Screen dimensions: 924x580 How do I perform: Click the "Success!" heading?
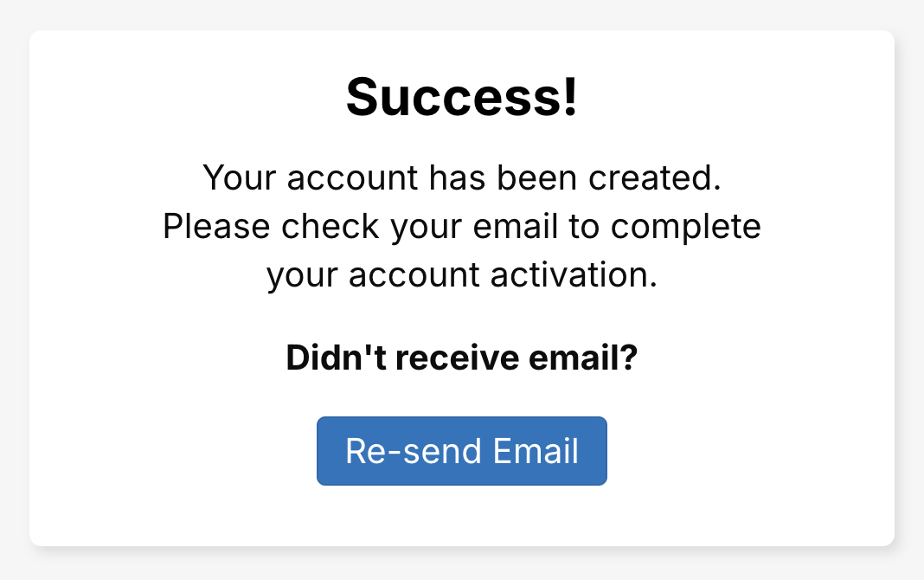pyautogui.click(x=462, y=96)
